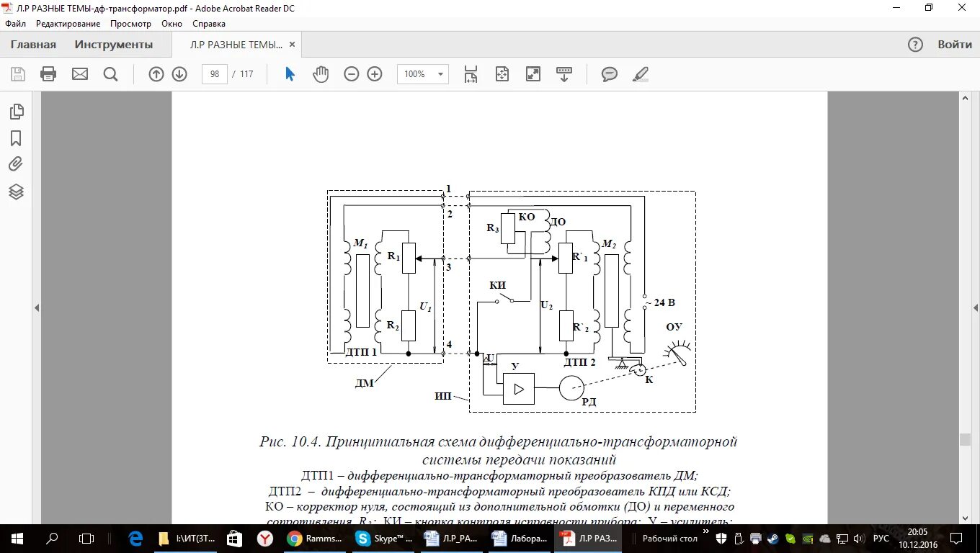980x553 pixels.
Task: Switch to Chrome Ramms taskbar window
Action: (314, 539)
